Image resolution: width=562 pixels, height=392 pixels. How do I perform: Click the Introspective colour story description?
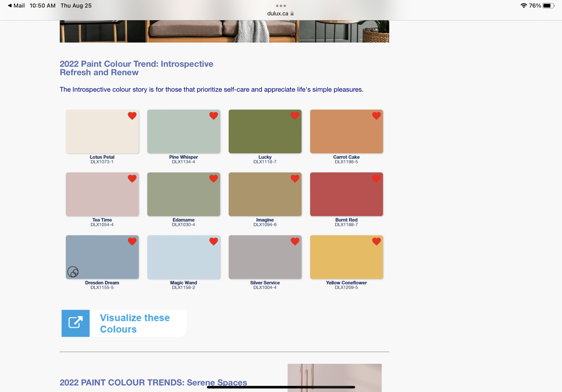(x=211, y=90)
